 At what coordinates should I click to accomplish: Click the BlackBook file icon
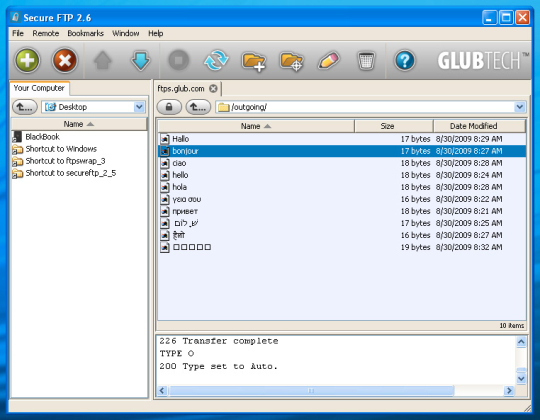click(17, 137)
